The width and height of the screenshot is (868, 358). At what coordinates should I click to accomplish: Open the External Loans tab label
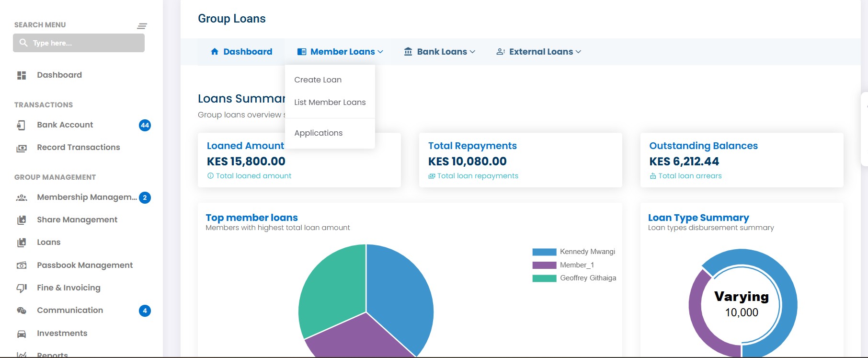pyautogui.click(x=541, y=52)
